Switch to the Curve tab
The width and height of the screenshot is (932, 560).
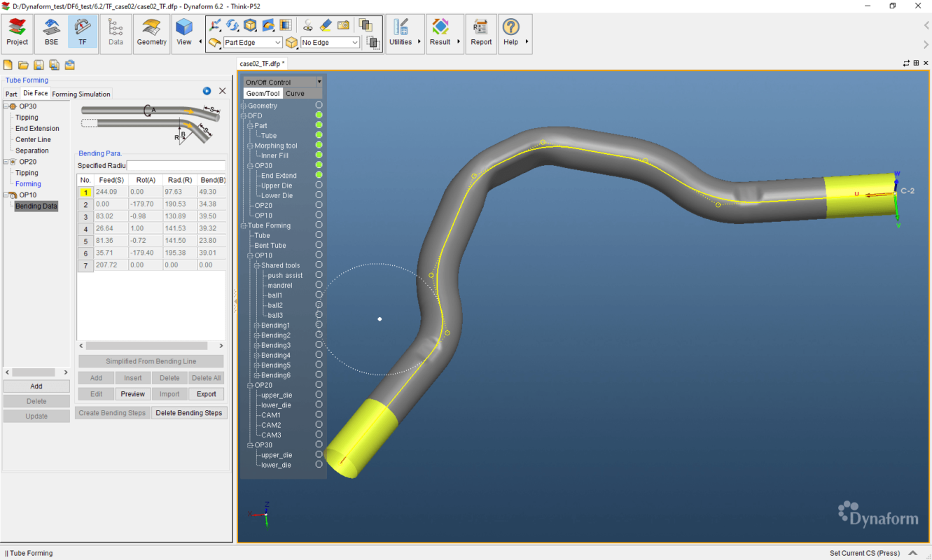295,92
